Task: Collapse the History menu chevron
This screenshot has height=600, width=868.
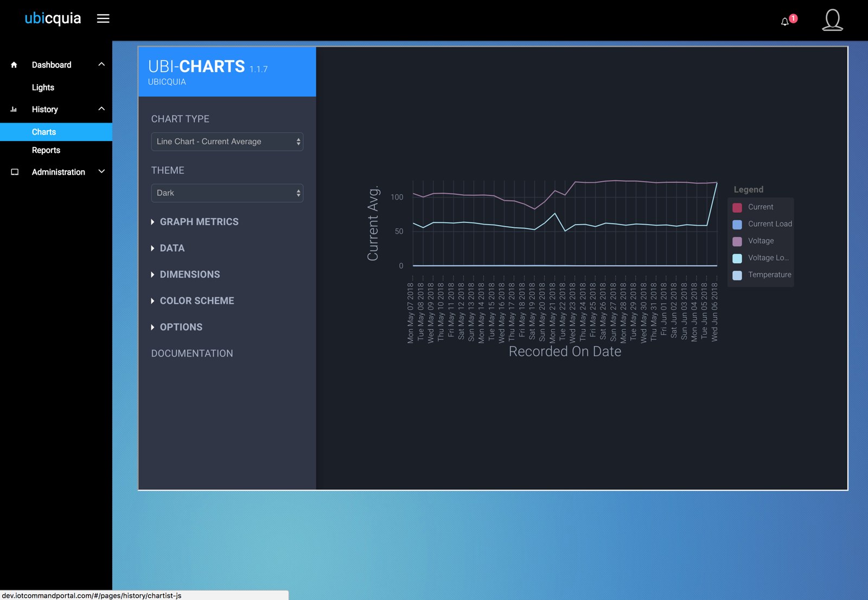Action: (x=101, y=109)
